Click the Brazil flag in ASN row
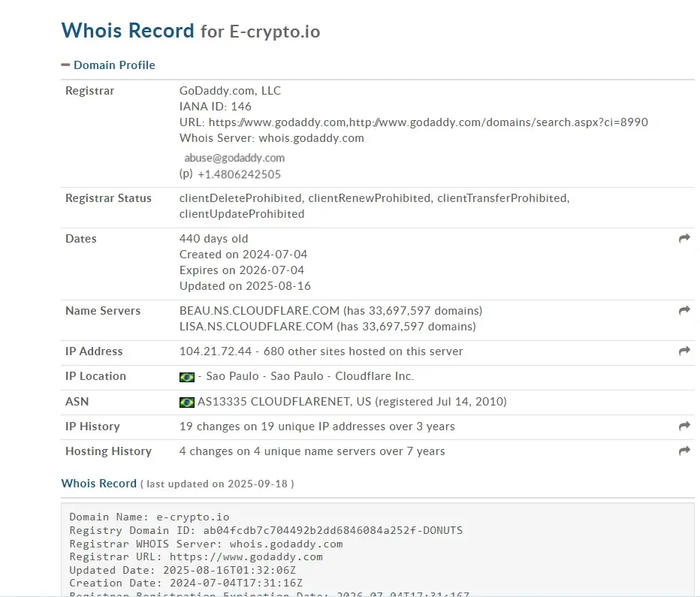700x597 pixels. [x=186, y=403]
